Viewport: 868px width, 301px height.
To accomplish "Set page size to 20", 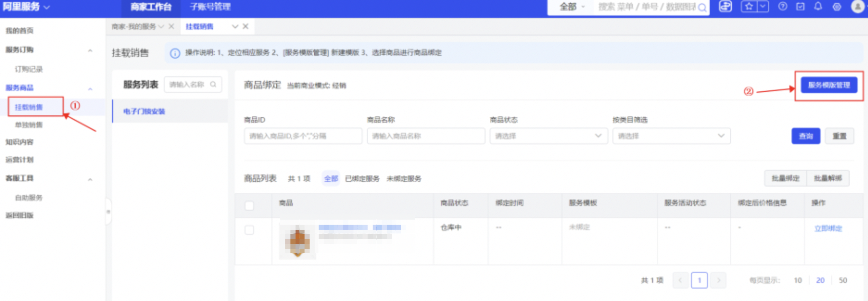I will point(820,280).
